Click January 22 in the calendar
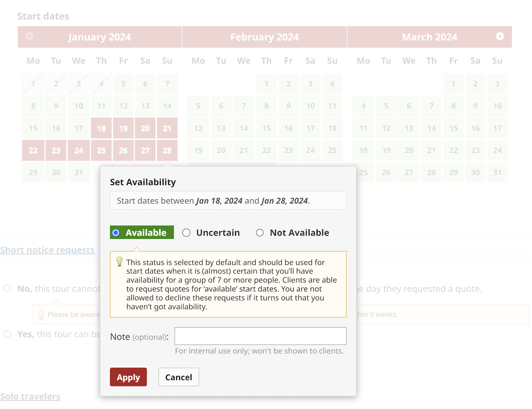Screen dimensions: 532x409 coord(33,150)
